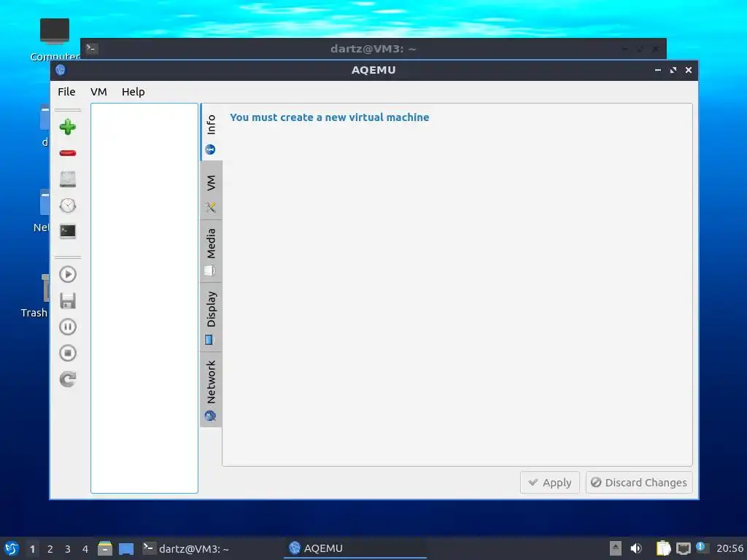Activate dartz@VM3 terminal taskbar entry
The height and width of the screenshot is (560, 747).
211,548
